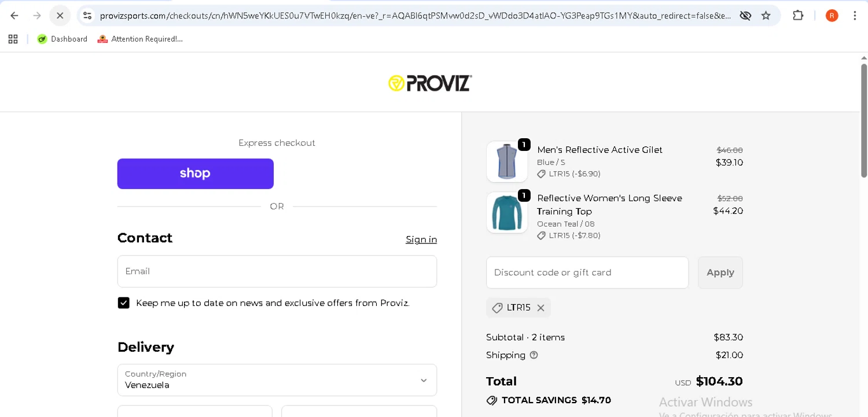Viewport: 868px width, 417px height.
Task: Click the Express checkout label
Action: coord(277,143)
